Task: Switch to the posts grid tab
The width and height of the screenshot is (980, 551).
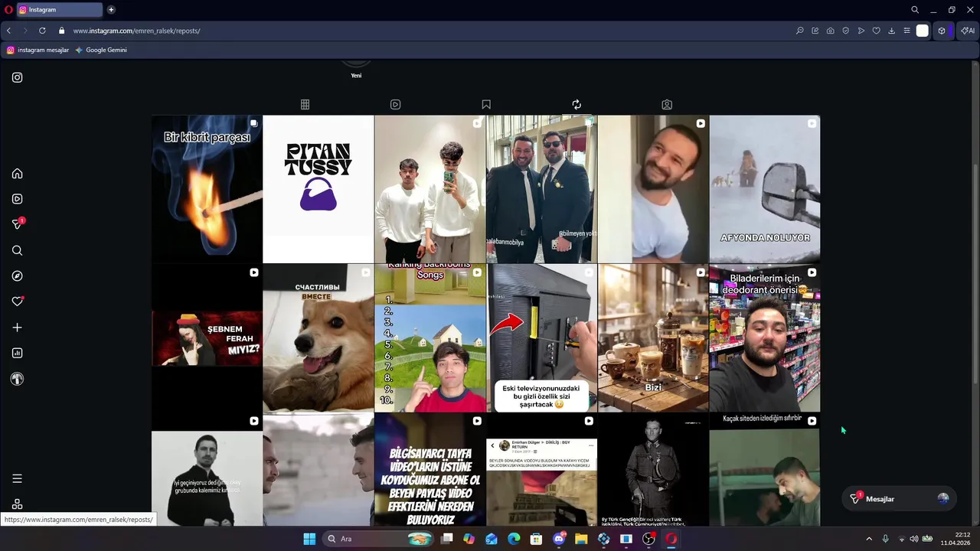Action: click(305, 104)
